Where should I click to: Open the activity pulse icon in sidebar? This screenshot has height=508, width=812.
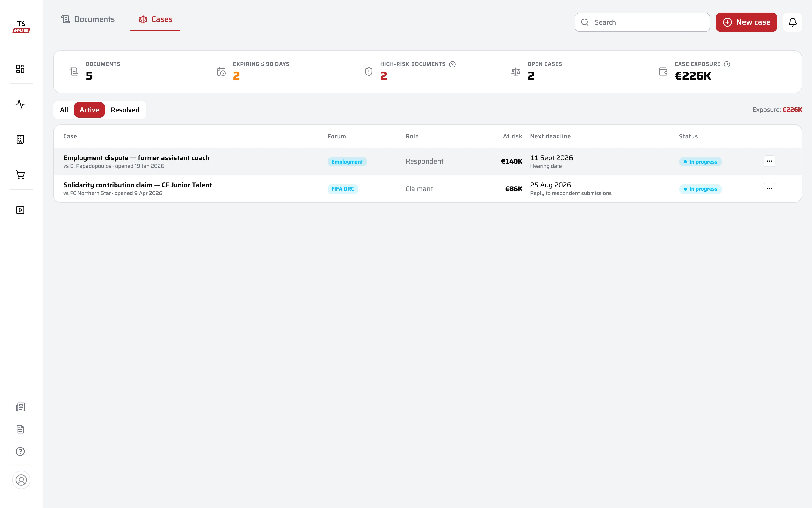[21, 104]
